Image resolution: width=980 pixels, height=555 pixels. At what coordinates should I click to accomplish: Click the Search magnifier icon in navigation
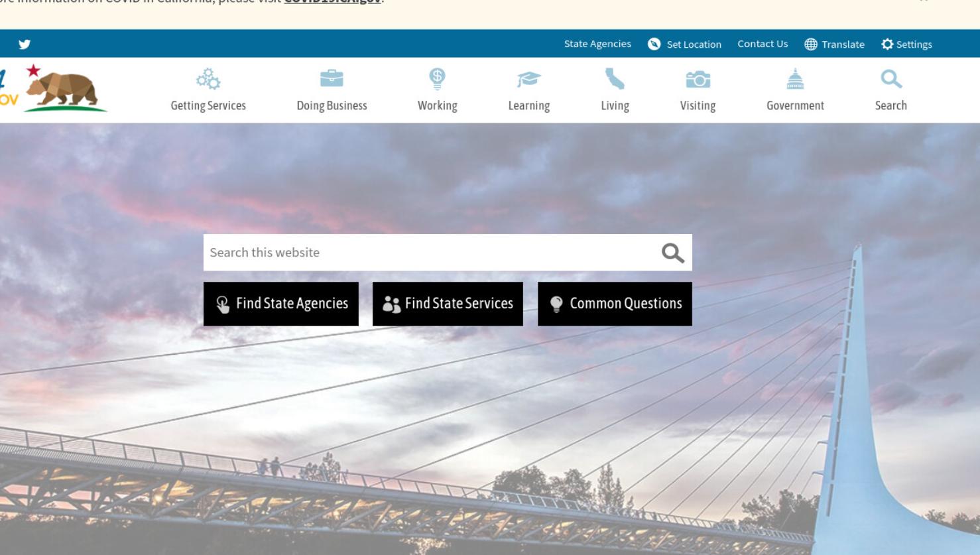[891, 79]
